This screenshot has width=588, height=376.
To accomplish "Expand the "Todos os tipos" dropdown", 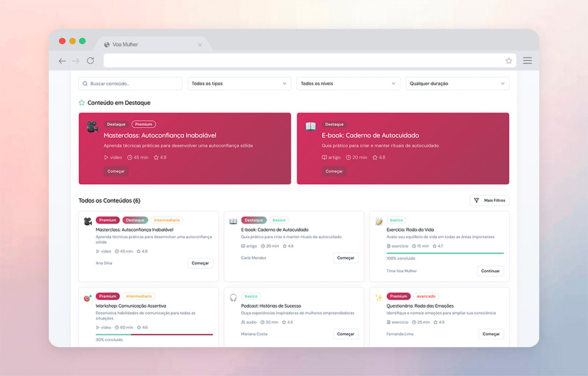I will (x=239, y=84).
